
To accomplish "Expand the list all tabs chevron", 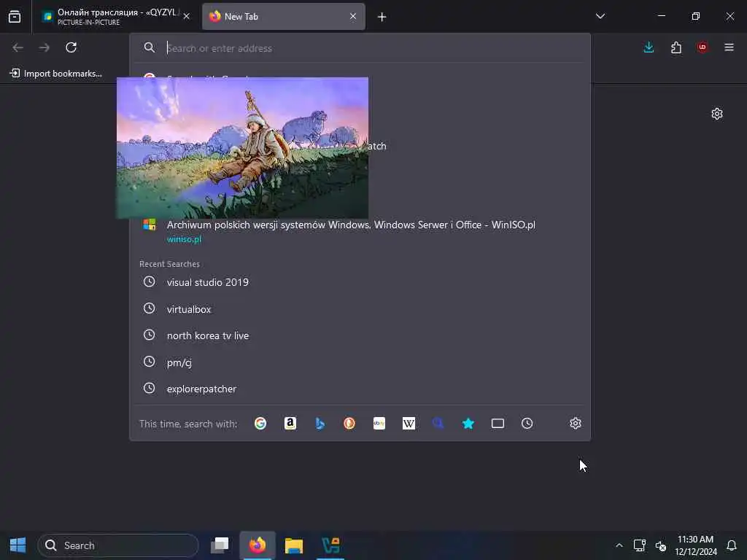I will pyautogui.click(x=600, y=16).
